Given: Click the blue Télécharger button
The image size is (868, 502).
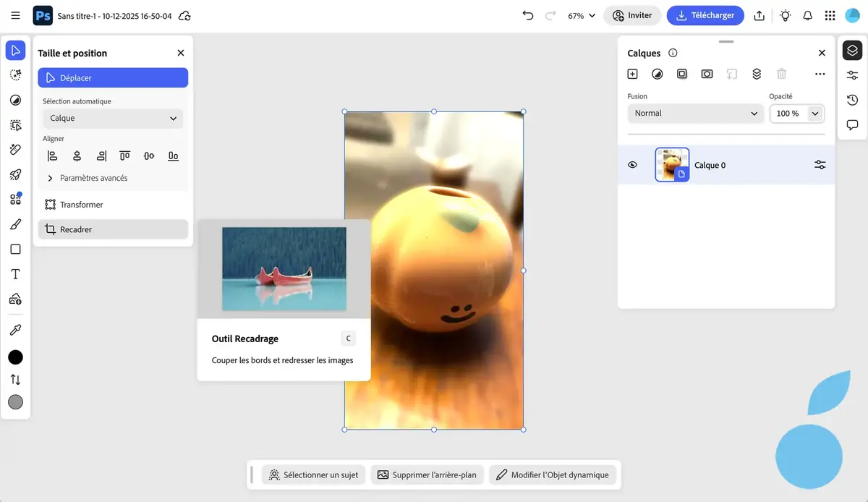Looking at the screenshot, I should [705, 14].
